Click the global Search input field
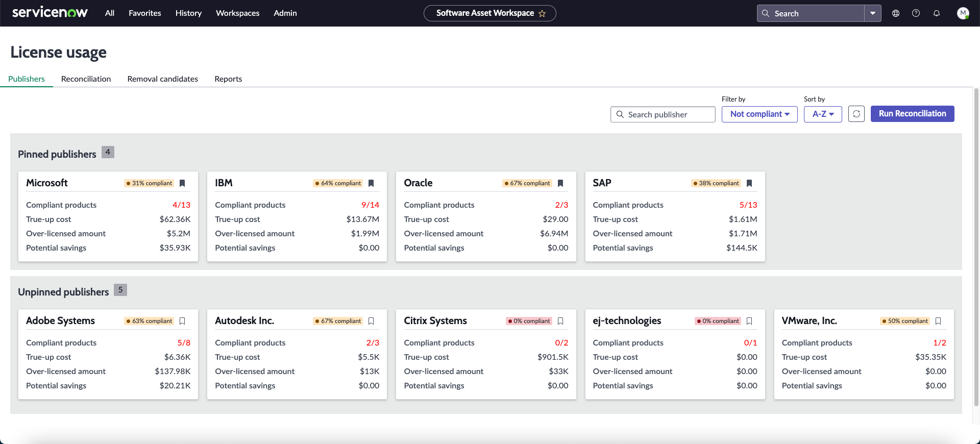 811,13
